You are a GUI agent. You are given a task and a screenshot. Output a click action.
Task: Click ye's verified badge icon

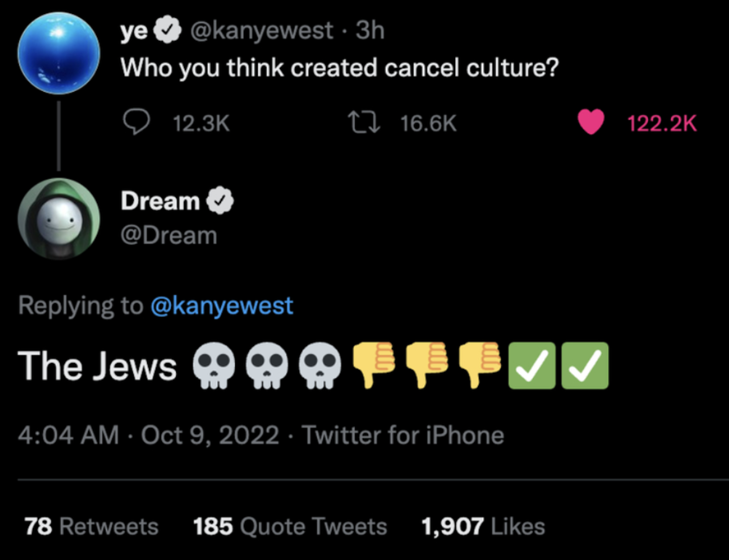[x=167, y=30]
